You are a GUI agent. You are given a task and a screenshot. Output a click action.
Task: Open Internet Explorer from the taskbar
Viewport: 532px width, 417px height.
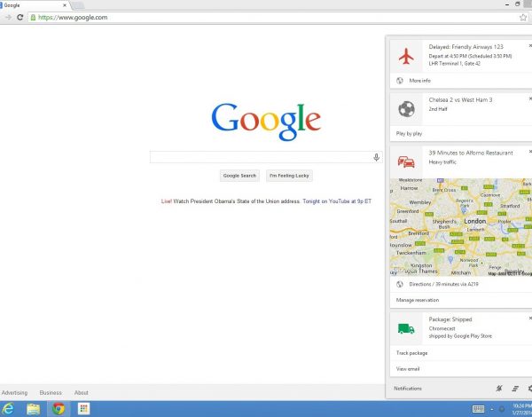coord(10,408)
